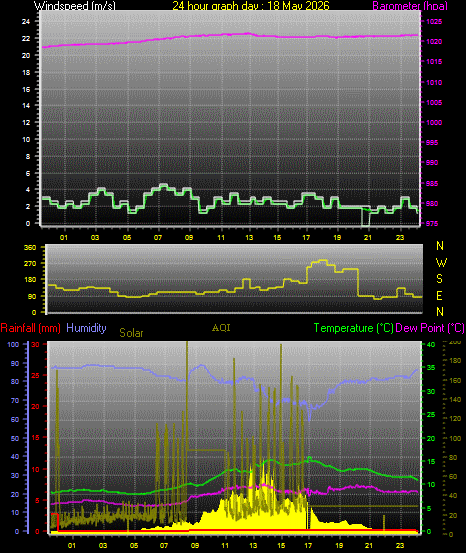
Task: Click the green Temperature (°C) legend label
Action: pyautogui.click(x=353, y=328)
